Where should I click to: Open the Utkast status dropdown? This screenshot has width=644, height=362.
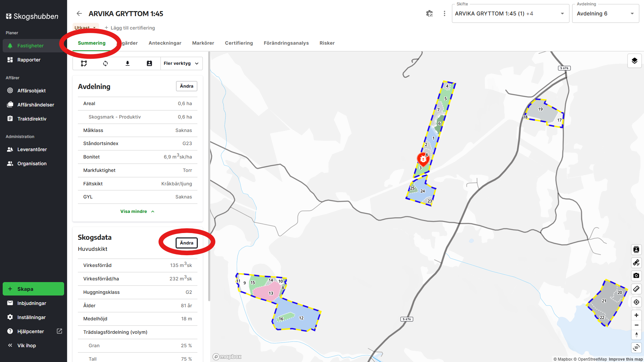(x=85, y=28)
